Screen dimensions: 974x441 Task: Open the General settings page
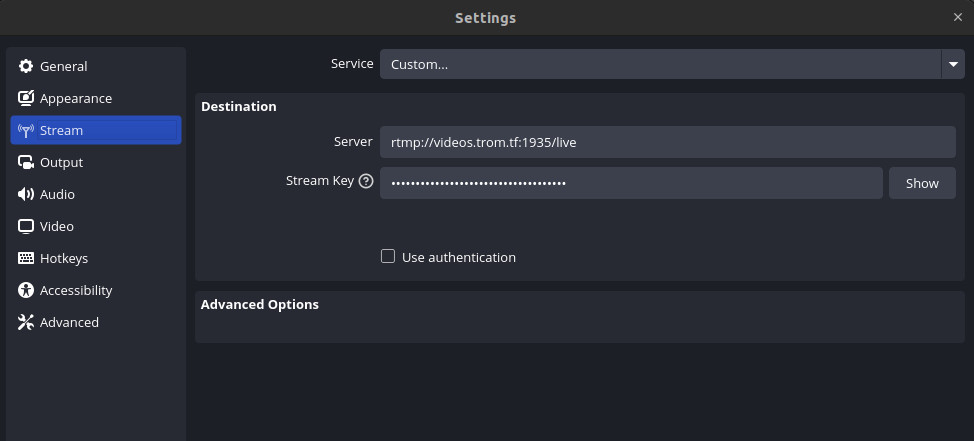click(x=96, y=66)
